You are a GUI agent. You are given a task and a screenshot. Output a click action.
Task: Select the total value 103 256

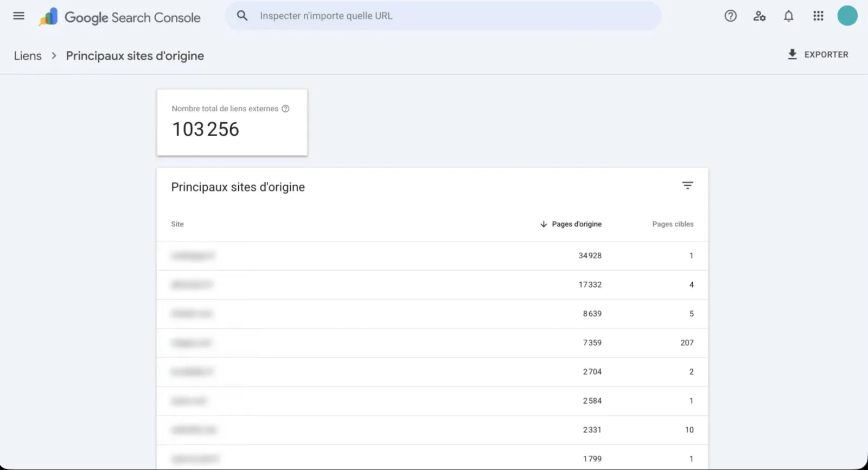pos(206,129)
